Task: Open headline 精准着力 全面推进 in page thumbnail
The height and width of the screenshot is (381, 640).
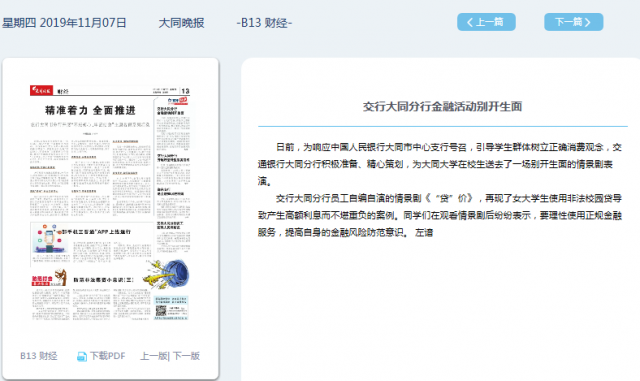Action: coord(90,110)
